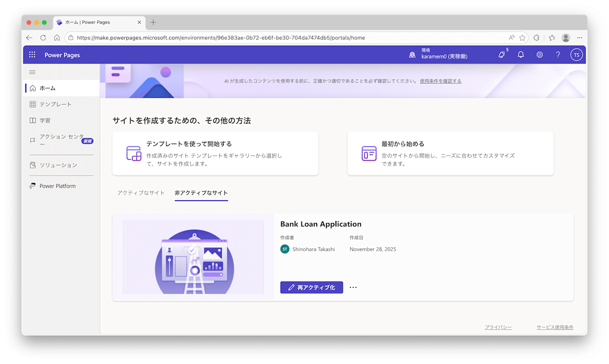The width and height of the screenshot is (609, 364).
Task: Click the browser home icon
Action: 57,38
